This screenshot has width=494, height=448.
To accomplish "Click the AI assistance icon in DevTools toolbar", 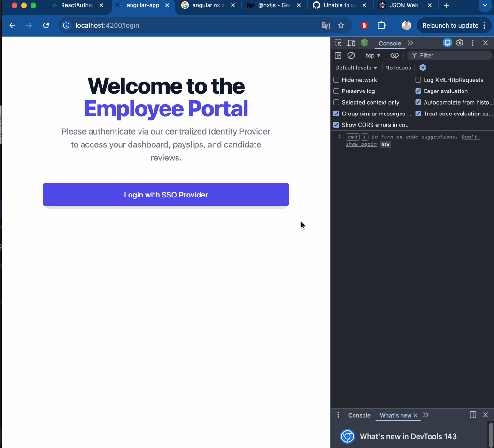I will (447, 43).
